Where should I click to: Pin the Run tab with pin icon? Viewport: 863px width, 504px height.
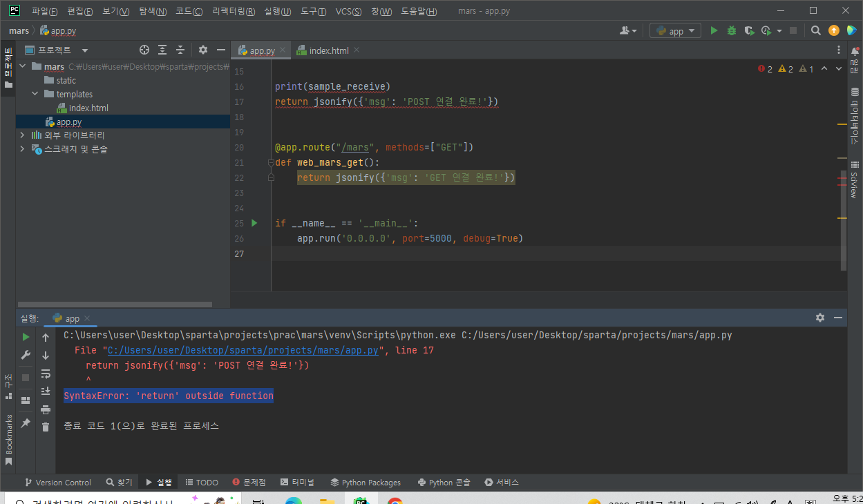pyautogui.click(x=26, y=423)
